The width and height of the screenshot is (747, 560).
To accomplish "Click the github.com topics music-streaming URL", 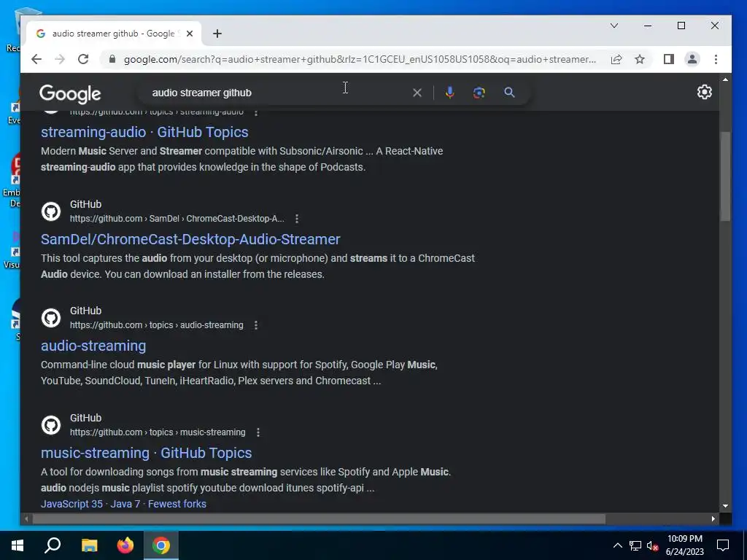I will 158,432.
